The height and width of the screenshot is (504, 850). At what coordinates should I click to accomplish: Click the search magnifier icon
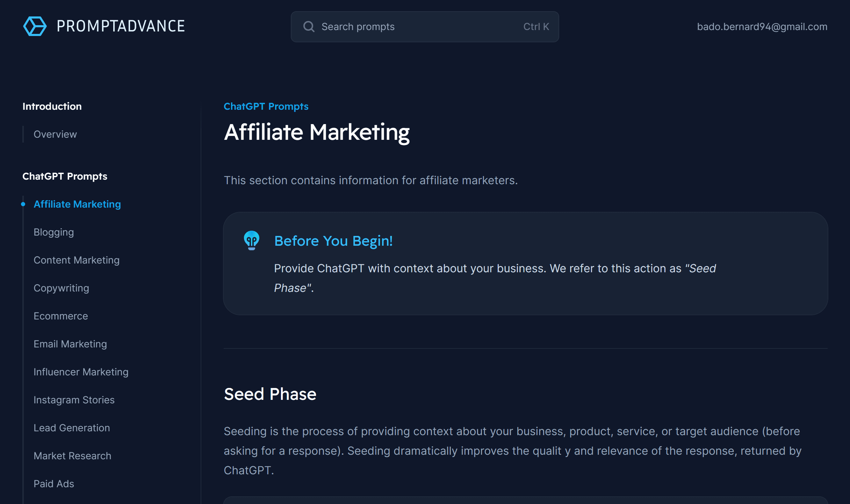(309, 27)
